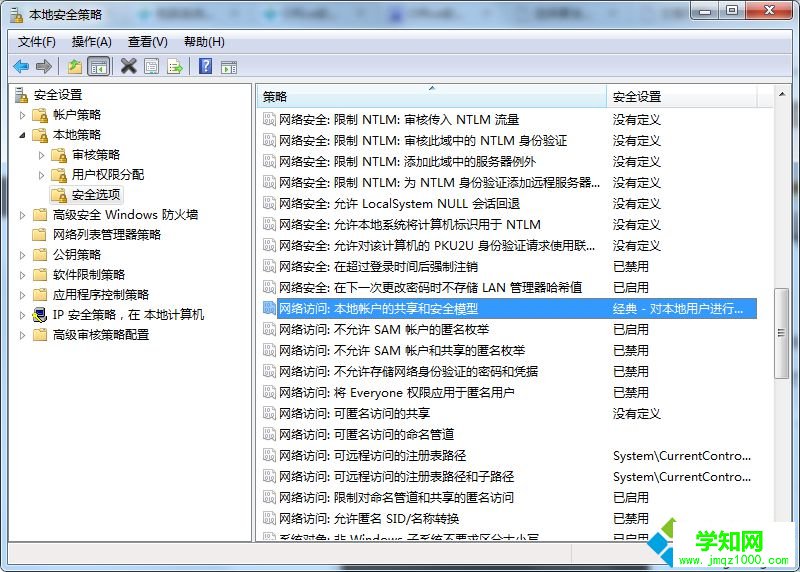Select policy 可远程访问的注册表路径和子路径
Image resolution: width=800 pixels, height=572 pixels.
click(396, 477)
